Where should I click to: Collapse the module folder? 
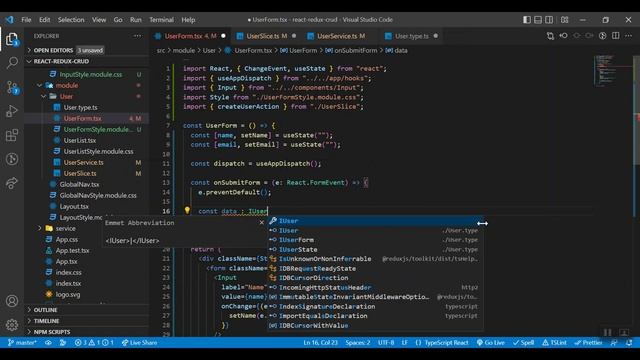[x=67, y=85]
